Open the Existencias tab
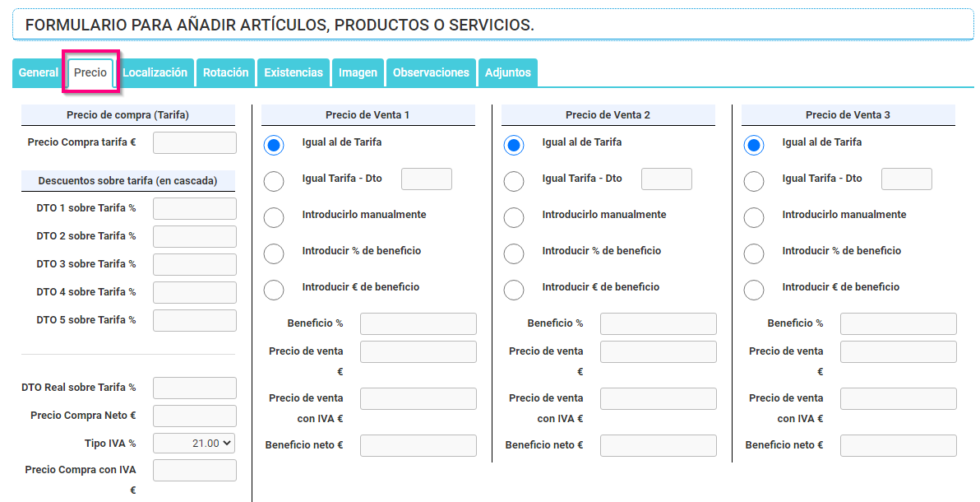This screenshot has width=980, height=502. coord(294,72)
